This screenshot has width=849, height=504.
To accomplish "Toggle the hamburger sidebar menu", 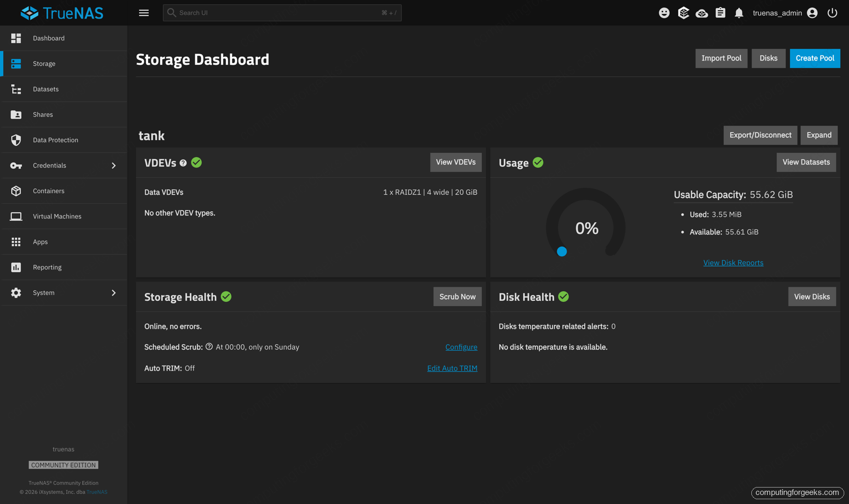I will (144, 13).
